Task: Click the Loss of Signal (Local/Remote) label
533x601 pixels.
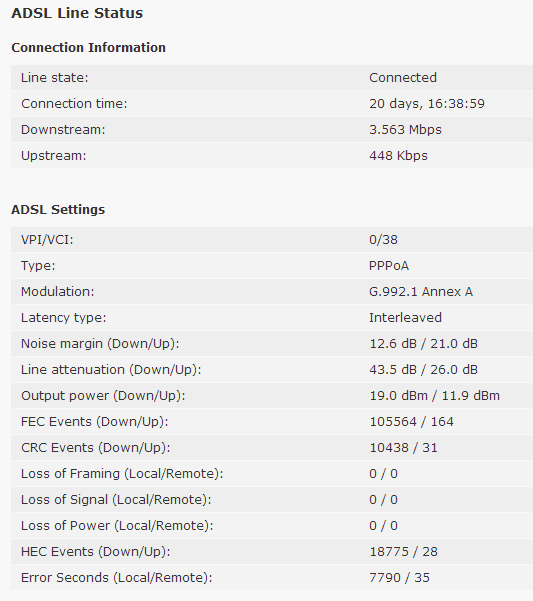Action: [116, 500]
